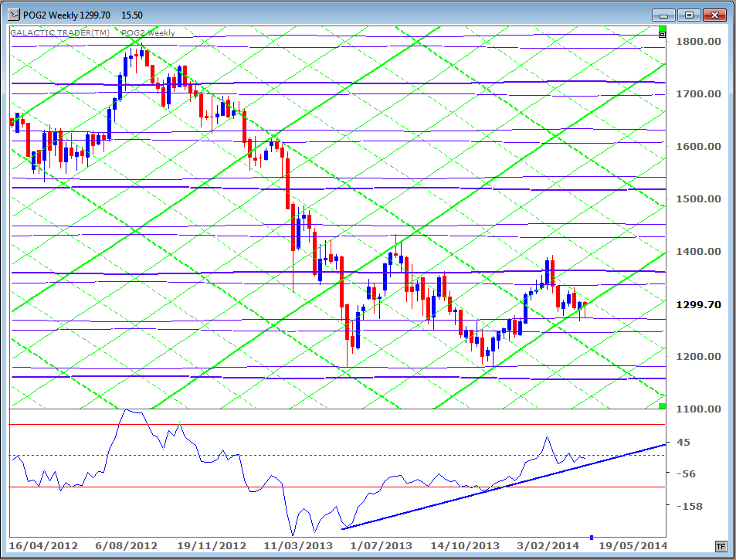Click the chart window icon in title bar
This screenshot has width=736, height=560.
[x=14, y=15]
